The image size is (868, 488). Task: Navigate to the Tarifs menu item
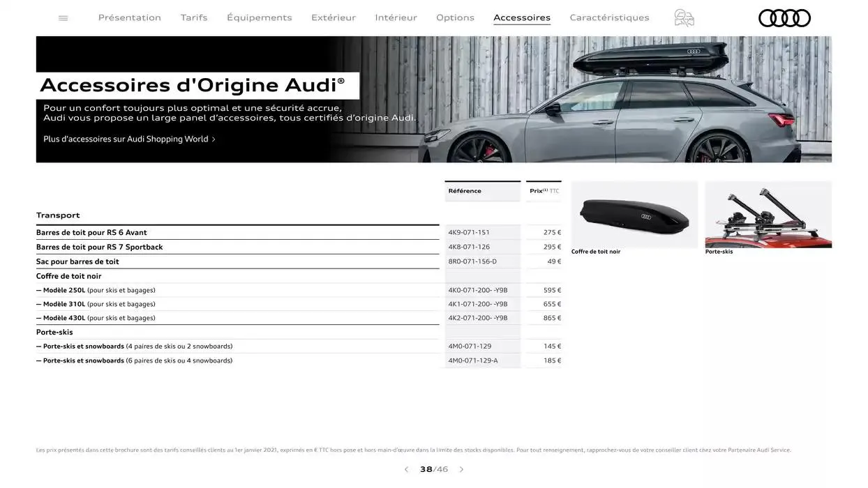(x=194, y=16)
